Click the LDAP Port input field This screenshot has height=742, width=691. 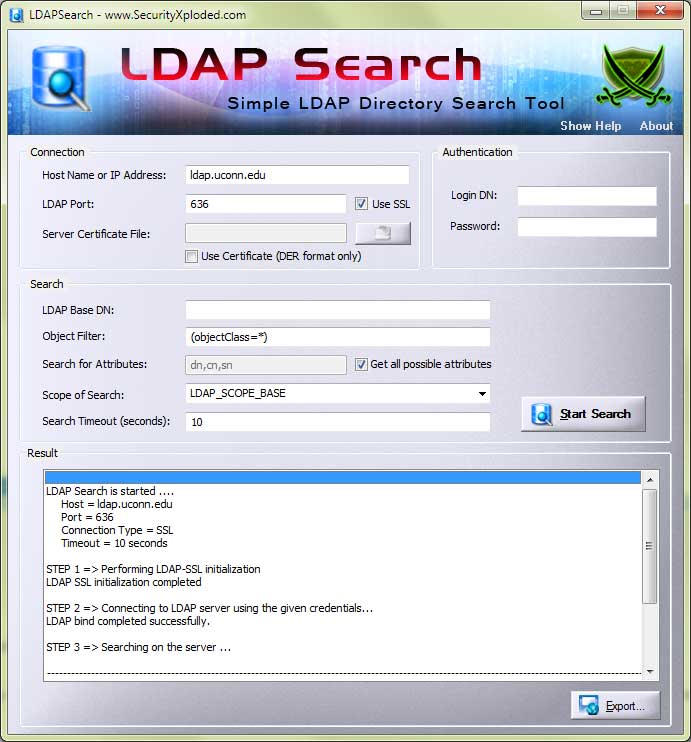pyautogui.click(x=266, y=204)
